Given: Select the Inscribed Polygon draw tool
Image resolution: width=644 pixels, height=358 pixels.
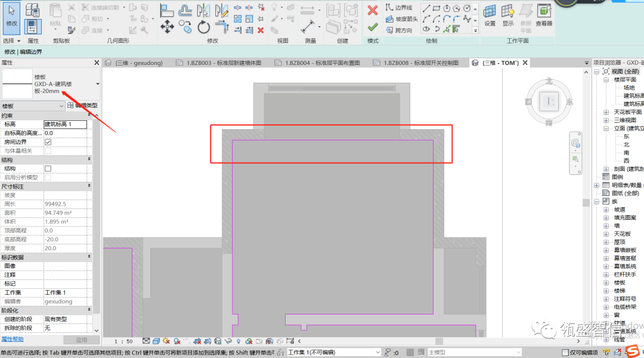Looking at the screenshot, I should click(447, 8).
